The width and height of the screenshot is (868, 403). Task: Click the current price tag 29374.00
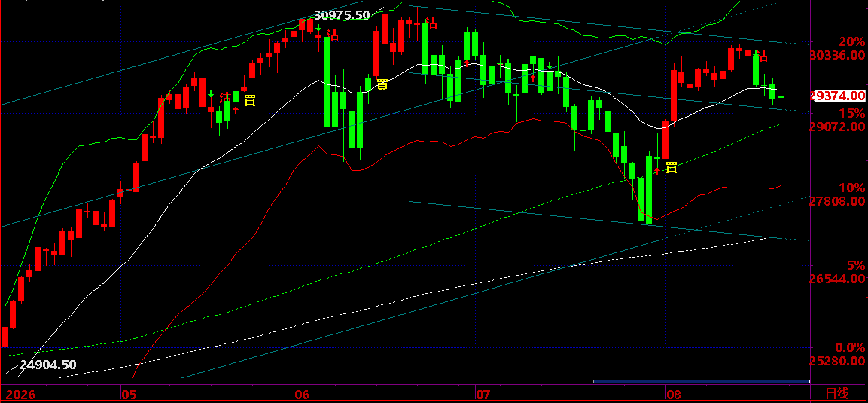pyautogui.click(x=837, y=96)
